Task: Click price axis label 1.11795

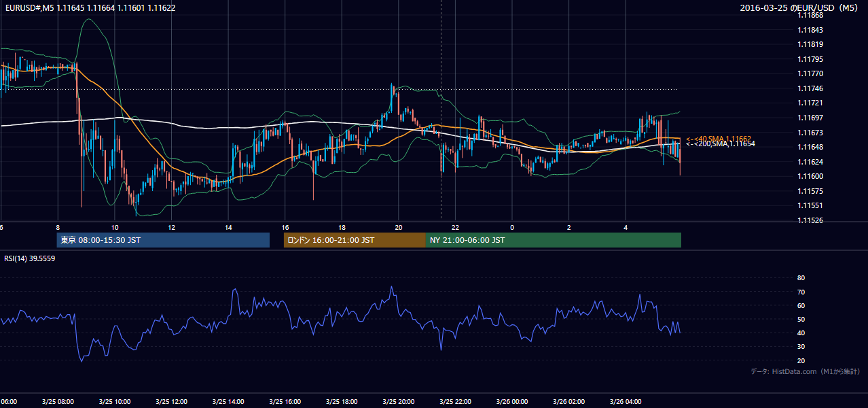Action: pos(810,60)
